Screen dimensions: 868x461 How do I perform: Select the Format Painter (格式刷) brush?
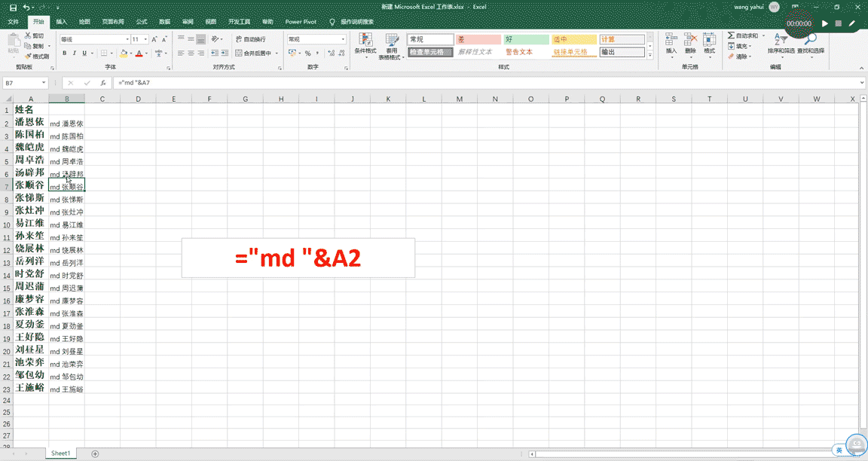pyautogui.click(x=28, y=56)
